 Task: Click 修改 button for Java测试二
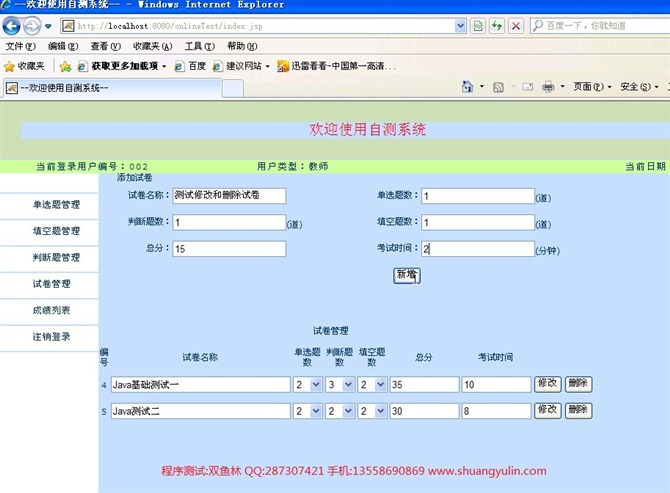click(x=547, y=411)
